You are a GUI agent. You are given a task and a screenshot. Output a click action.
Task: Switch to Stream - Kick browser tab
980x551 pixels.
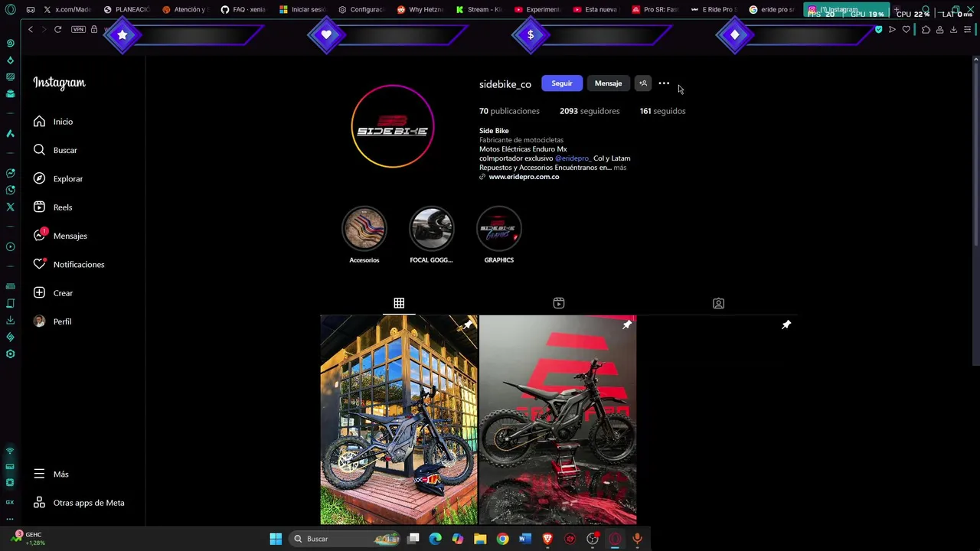[x=479, y=10]
